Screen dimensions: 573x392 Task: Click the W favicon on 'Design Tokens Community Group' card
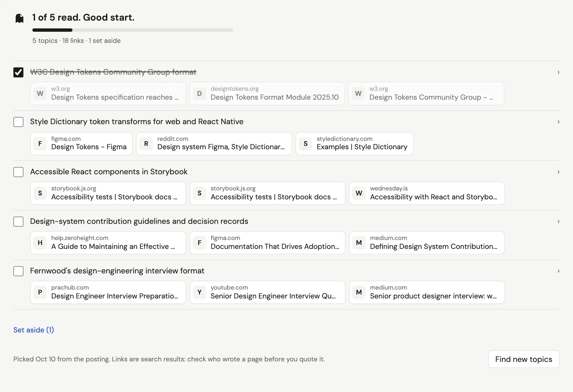pyautogui.click(x=358, y=94)
